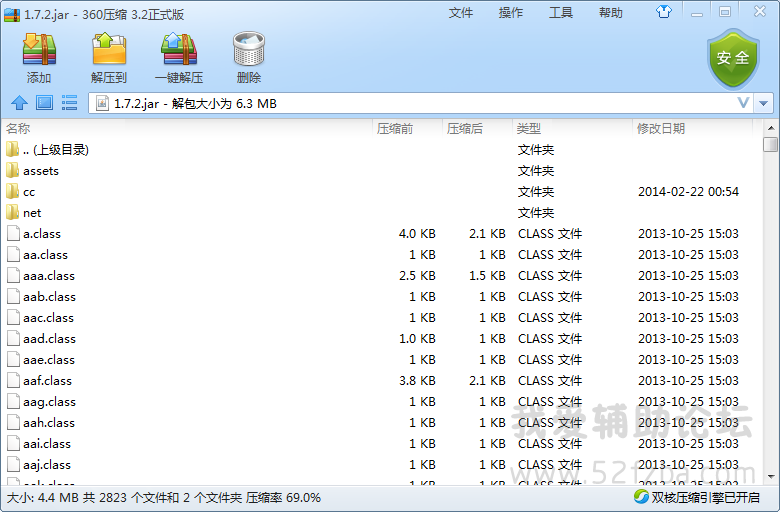Click file icon of aaf.class

point(13,381)
